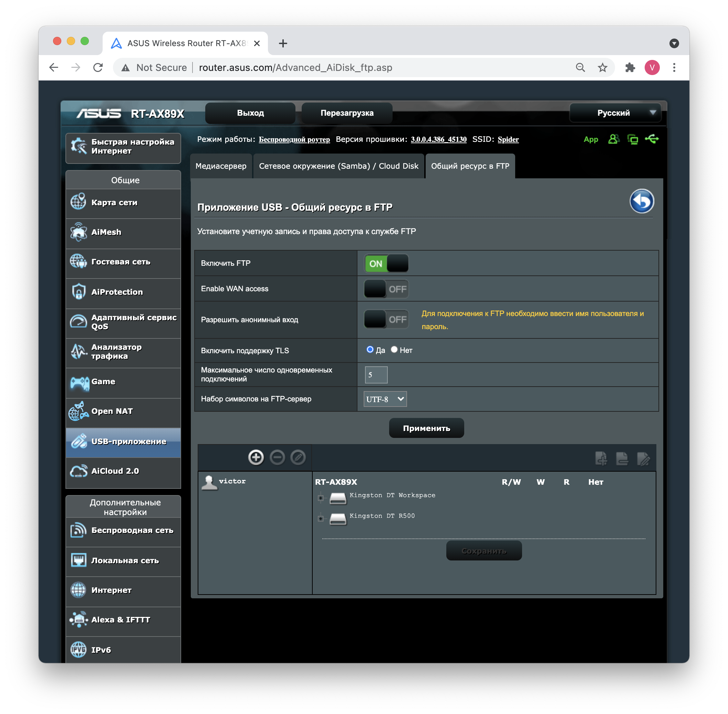This screenshot has width=728, height=714.
Task: Click the Spider SSID link
Action: coord(508,139)
